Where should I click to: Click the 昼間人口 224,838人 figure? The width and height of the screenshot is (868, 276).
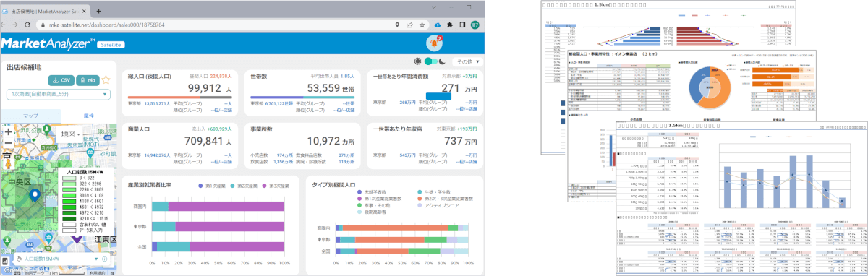pos(210,76)
